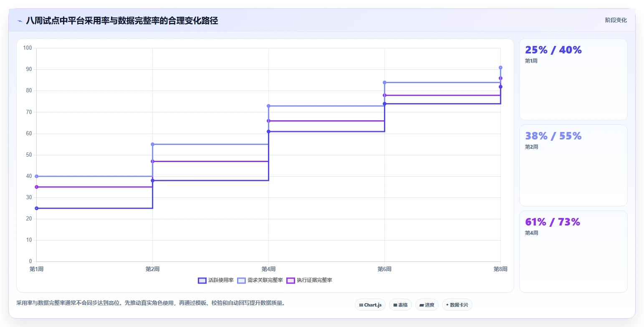Select 活跃使用率 point at 第2周 (38)
Screen dimensions: 644x327
pyautogui.click(x=152, y=180)
